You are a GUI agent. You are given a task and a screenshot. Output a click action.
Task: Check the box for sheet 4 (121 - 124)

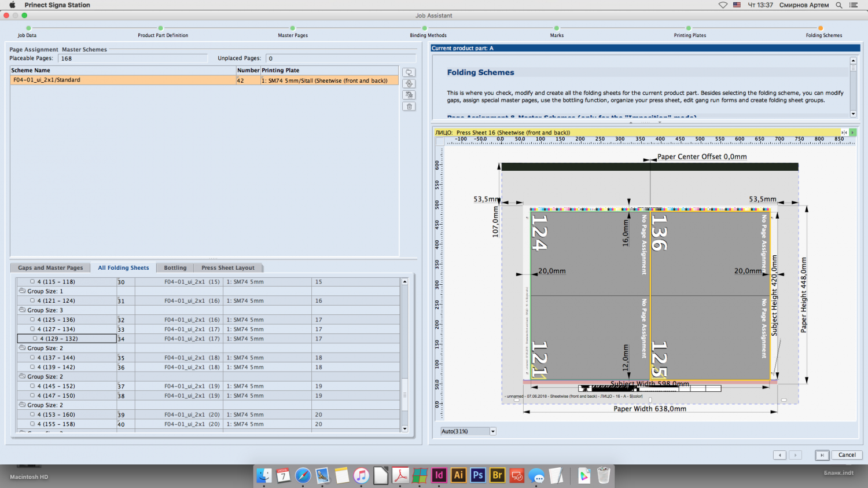(32, 300)
